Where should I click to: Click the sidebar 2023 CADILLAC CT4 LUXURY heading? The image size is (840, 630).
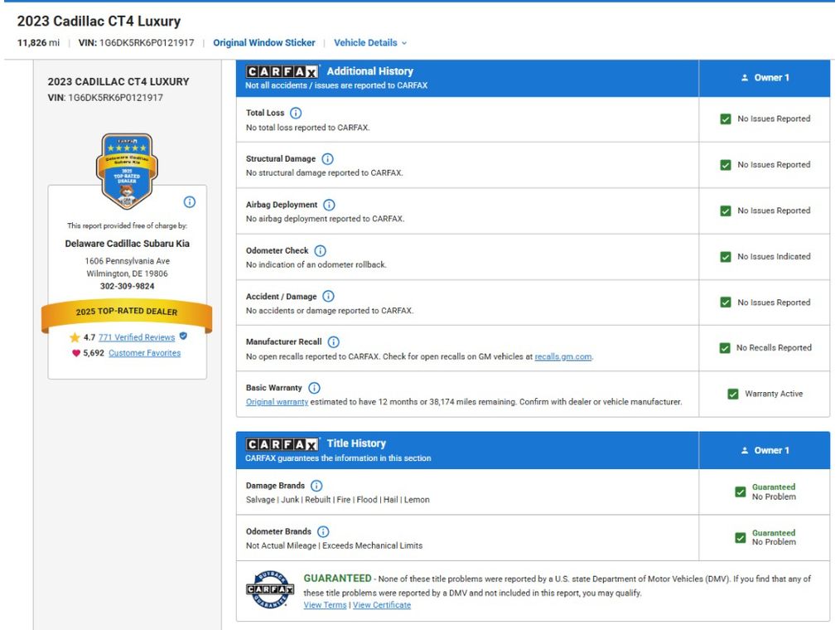118,81
